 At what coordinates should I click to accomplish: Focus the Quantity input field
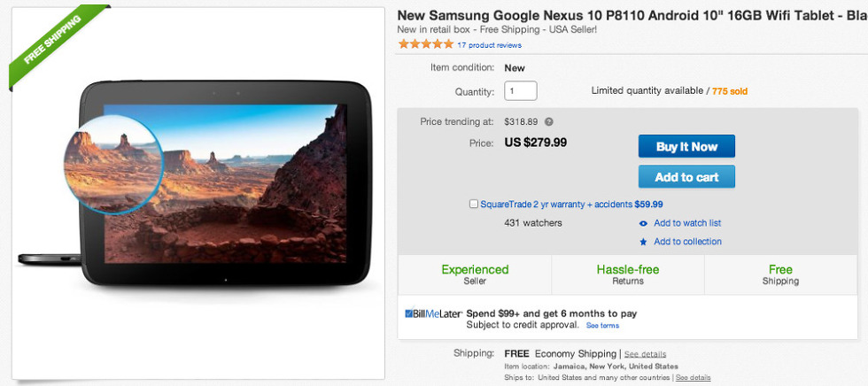tap(521, 90)
